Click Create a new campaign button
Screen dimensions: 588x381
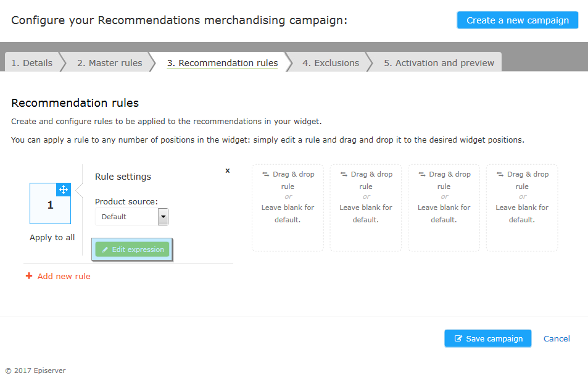click(x=518, y=20)
